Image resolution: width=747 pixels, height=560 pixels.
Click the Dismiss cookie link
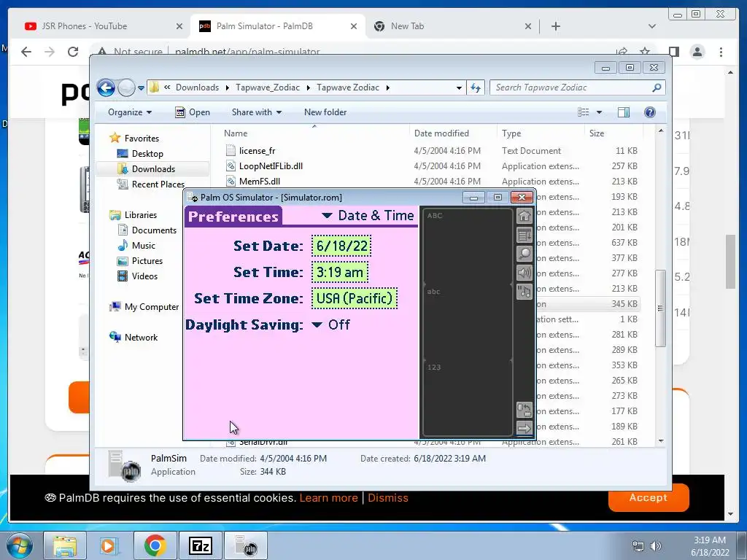[x=388, y=498]
